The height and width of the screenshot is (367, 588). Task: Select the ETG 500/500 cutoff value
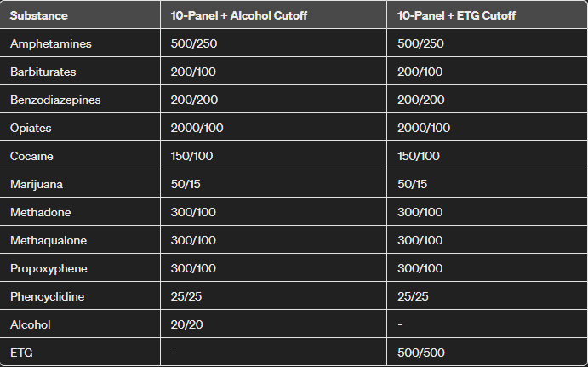[421, 353]
